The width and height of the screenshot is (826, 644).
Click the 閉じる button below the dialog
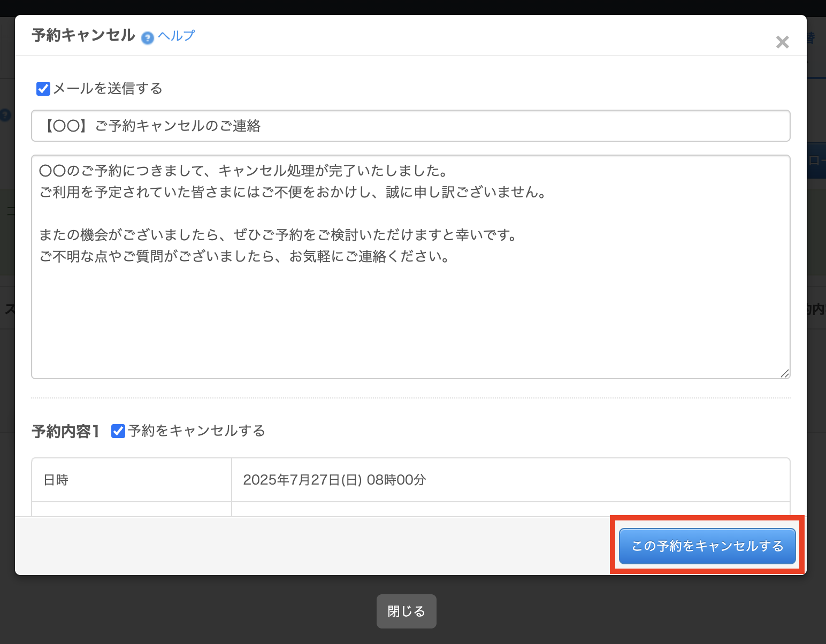click(406, 611)
